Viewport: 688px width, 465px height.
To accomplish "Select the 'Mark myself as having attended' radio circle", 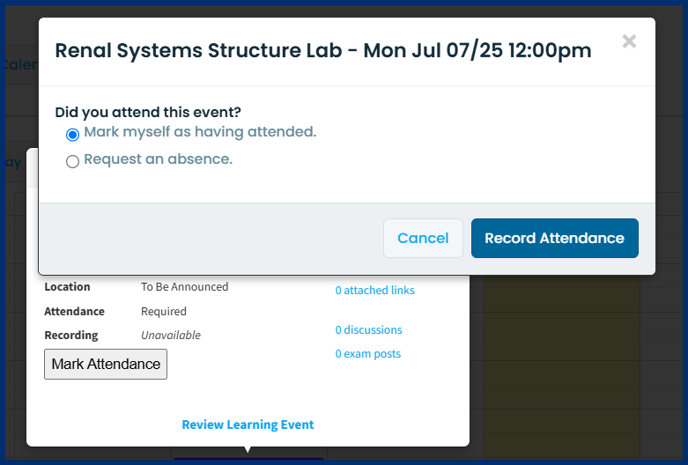I will coord(72,134).
